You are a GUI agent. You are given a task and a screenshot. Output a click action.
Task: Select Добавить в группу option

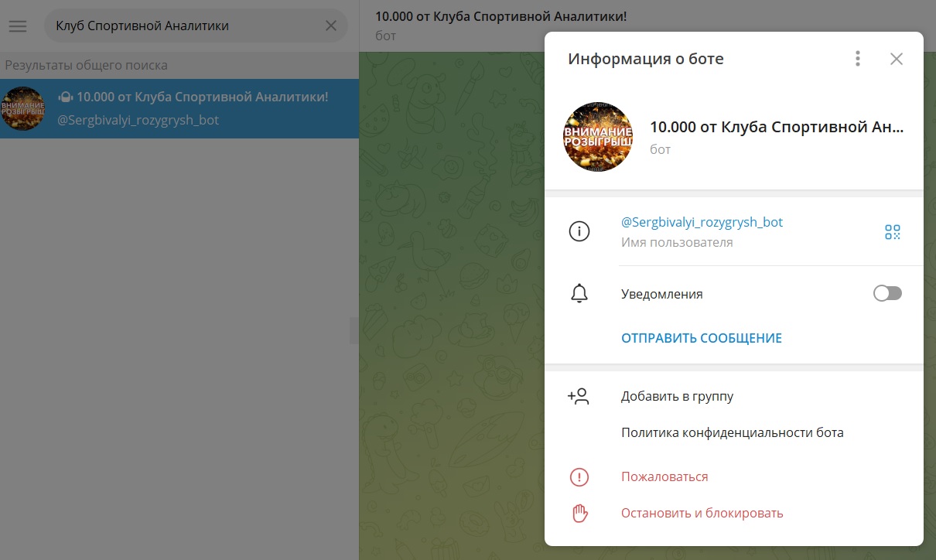[677, 397]
